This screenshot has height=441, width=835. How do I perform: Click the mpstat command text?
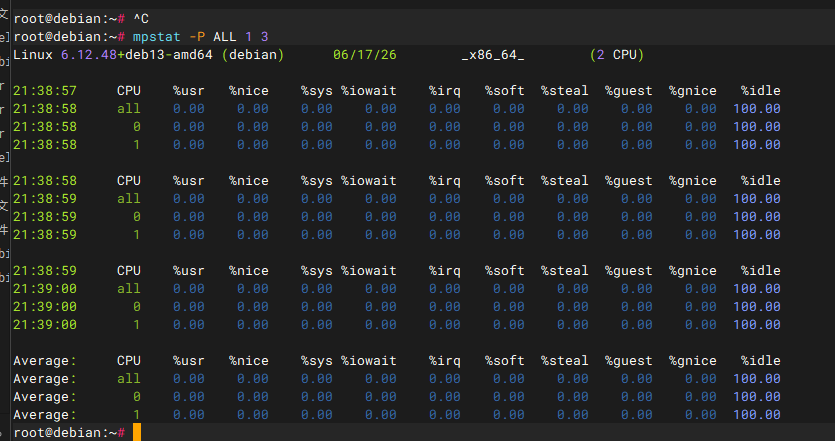pos(157,37)
